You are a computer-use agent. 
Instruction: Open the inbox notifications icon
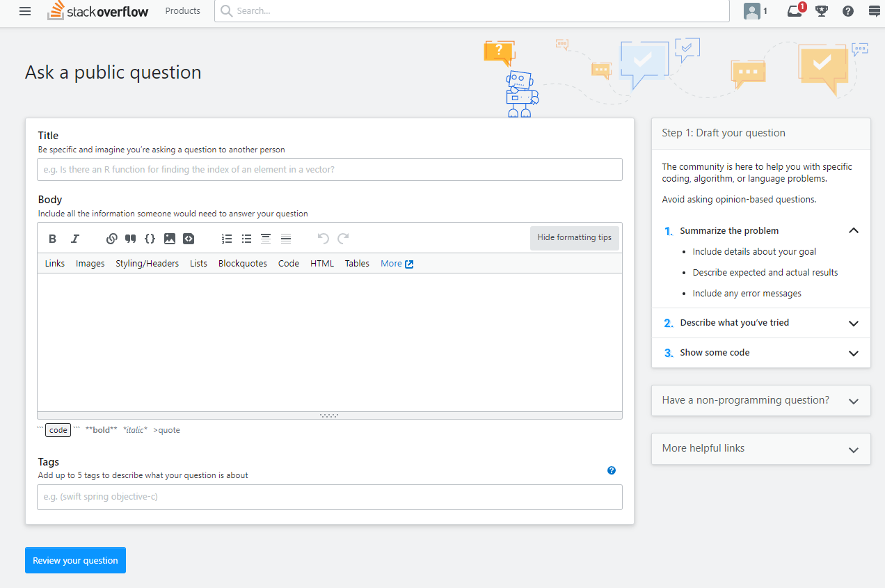[795, 11]
